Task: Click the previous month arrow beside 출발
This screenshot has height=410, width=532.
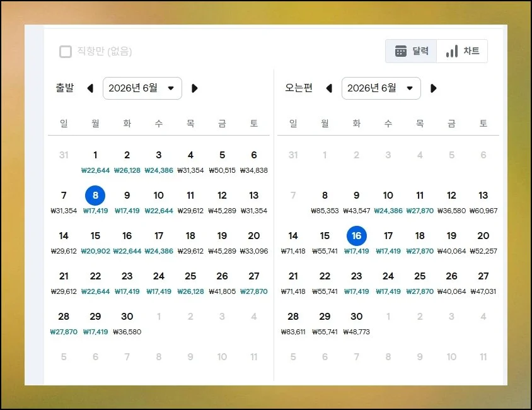Action: click(90, 88)
